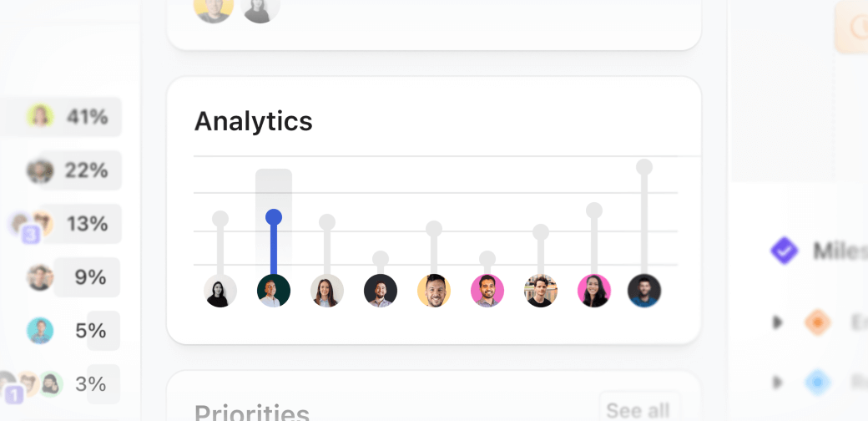Screen dimensions: 868x421
Task: Click the Priorities section heading
Action: (x=252, y=413)
